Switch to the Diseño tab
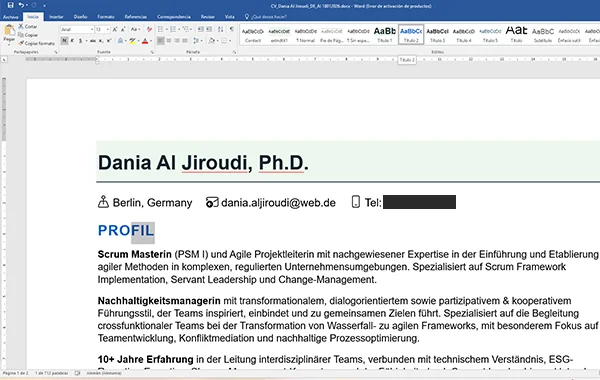Image resolution: width=600 pixels, height=380 pixels. [x=80, y=17]
